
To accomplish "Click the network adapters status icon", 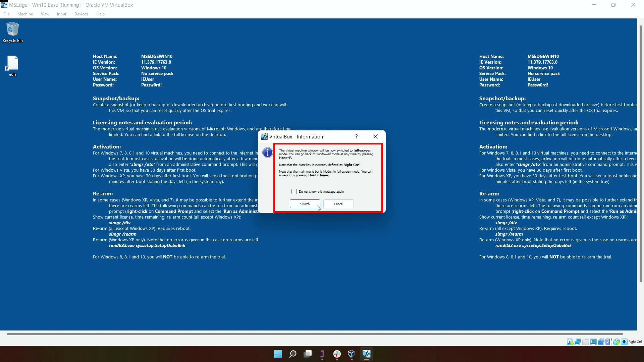I will coord(578,342).
